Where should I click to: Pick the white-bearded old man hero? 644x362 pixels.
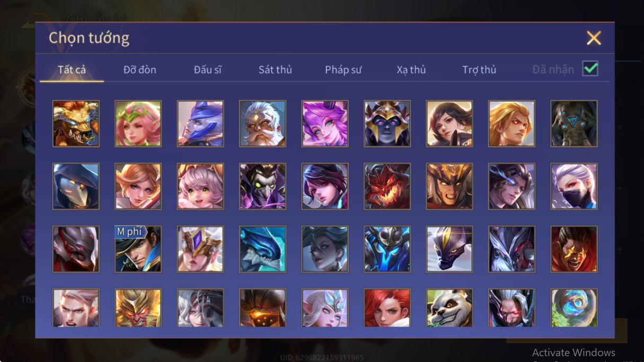[x=262, y=123]
